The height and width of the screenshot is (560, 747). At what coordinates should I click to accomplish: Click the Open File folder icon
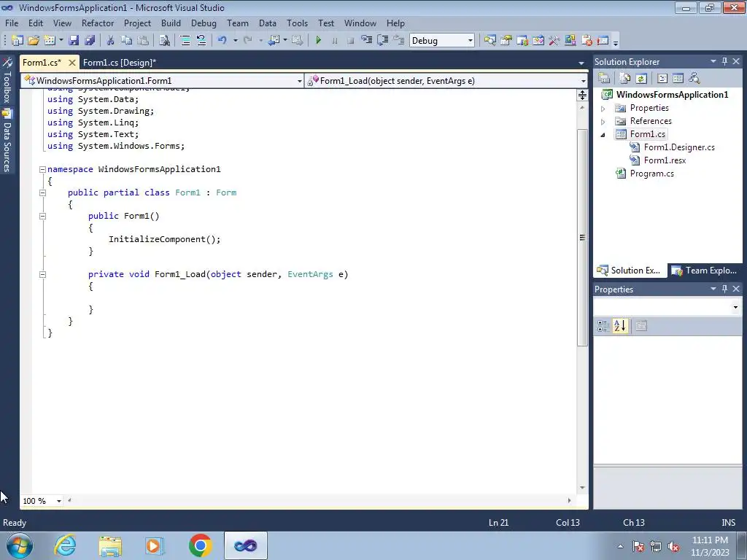tap(34, 41)
